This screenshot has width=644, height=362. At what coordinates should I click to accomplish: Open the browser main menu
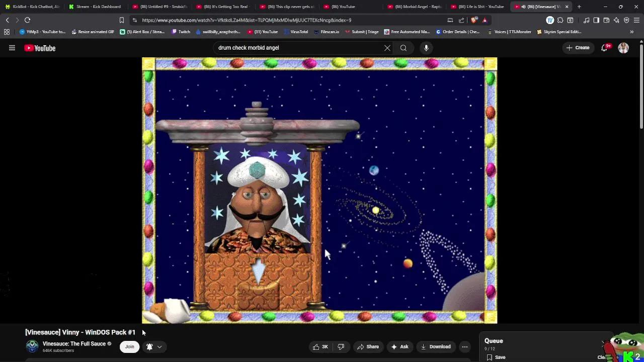[637, 20]
